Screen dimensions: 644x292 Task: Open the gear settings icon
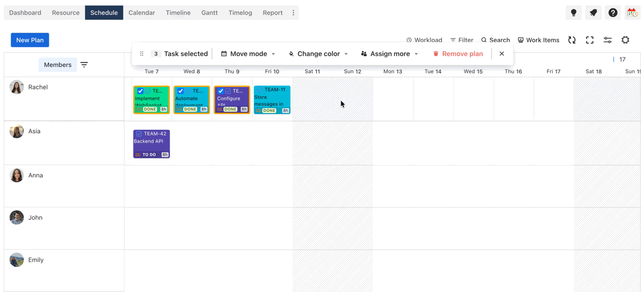coord(625,40)
